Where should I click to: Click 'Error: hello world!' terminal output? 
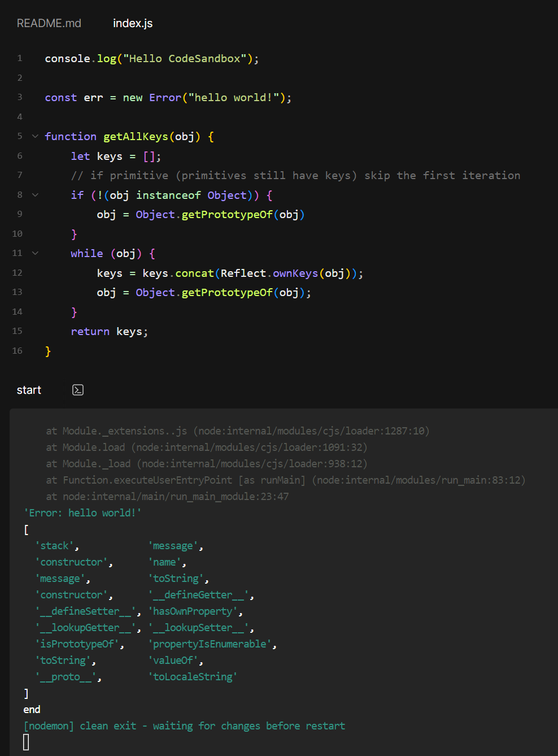pos(82,512)
